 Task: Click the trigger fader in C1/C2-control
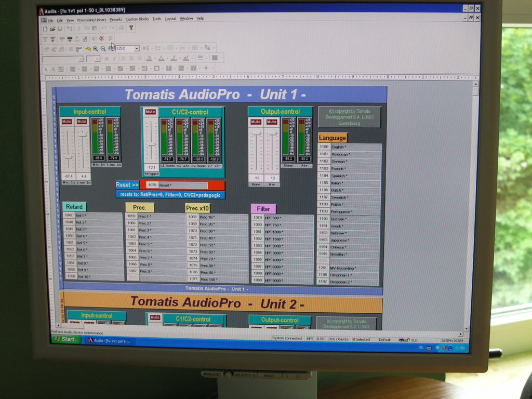[x=151, y=141]
